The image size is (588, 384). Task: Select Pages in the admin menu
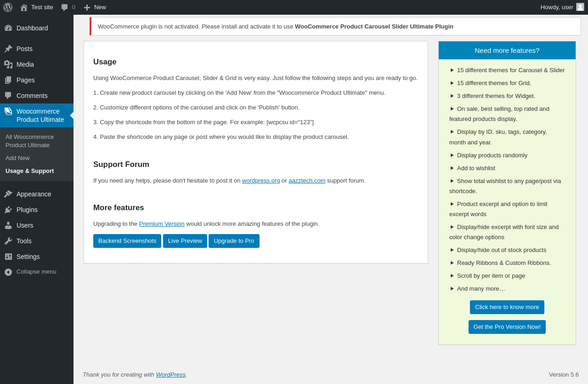(x=26, y=80)
